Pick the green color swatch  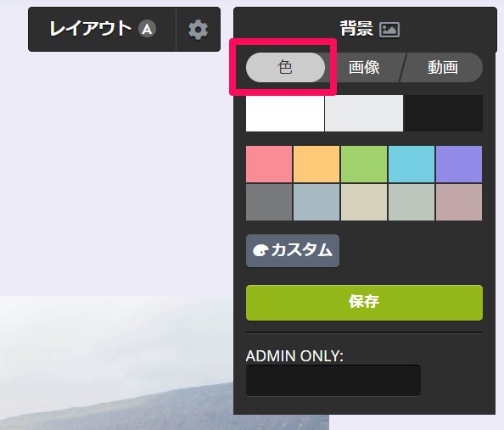click(364, 164)
